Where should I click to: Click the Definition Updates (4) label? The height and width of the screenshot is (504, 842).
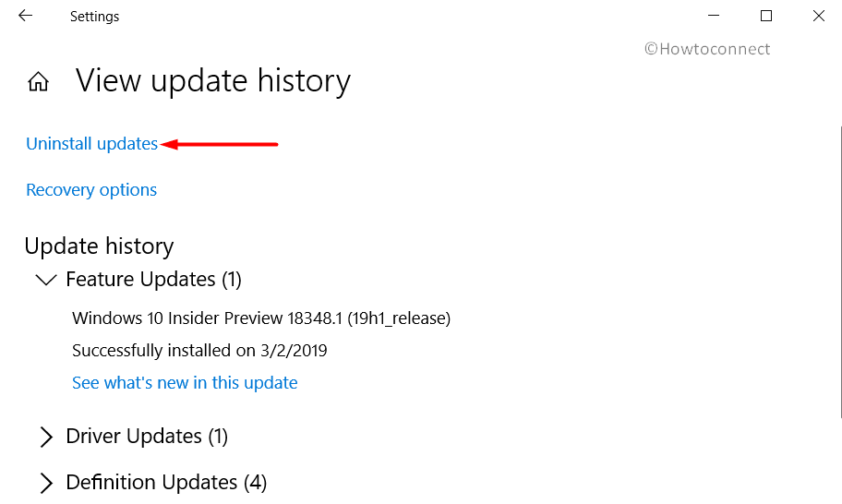tap(166, 482)
